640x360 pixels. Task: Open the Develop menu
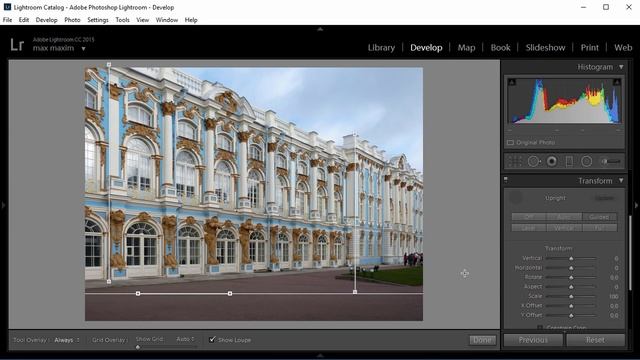point(47,20)
